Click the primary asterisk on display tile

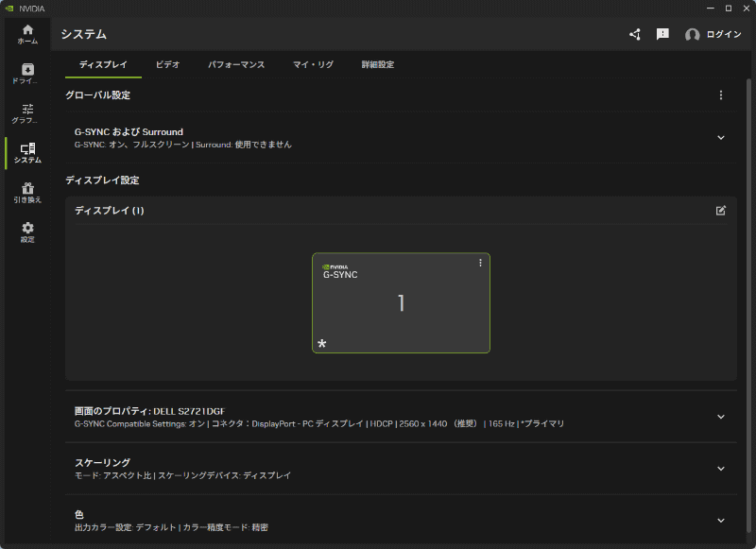(322, 344)
